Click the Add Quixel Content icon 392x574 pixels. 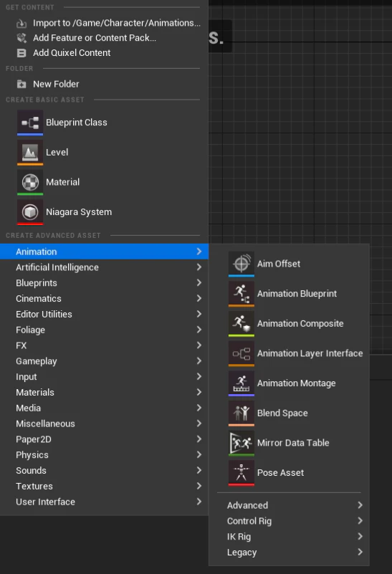[x=21, y=53]
